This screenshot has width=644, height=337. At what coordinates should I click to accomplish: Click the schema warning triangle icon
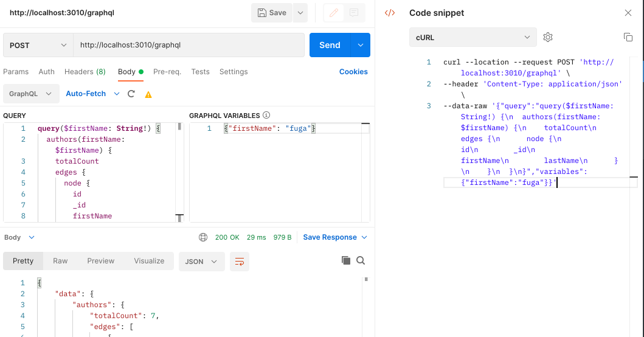click(148, 94)
